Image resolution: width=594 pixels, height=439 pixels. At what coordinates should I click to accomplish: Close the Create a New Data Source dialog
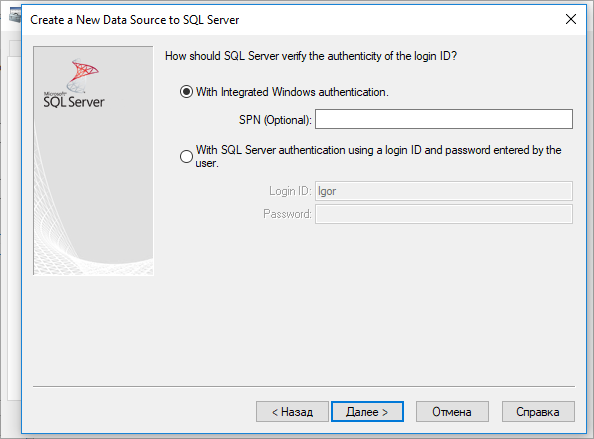[571, 19]
